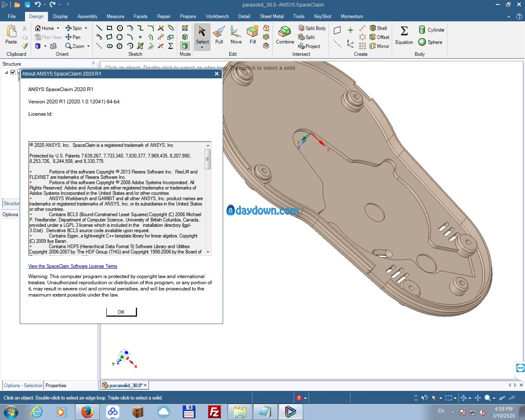The width and height of the screenshot is (525, 420).
Task: Open the SpaceClaim Software License Terms link
Action: coord(73,266)
